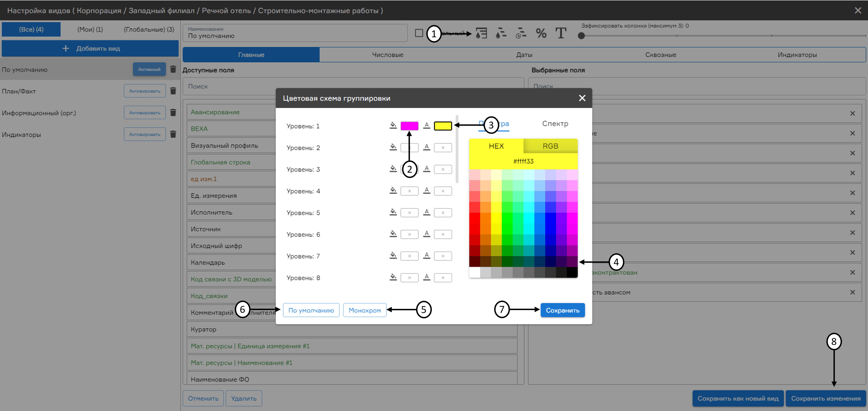Show (Глобальные) (3) views filter

(149, 29)
